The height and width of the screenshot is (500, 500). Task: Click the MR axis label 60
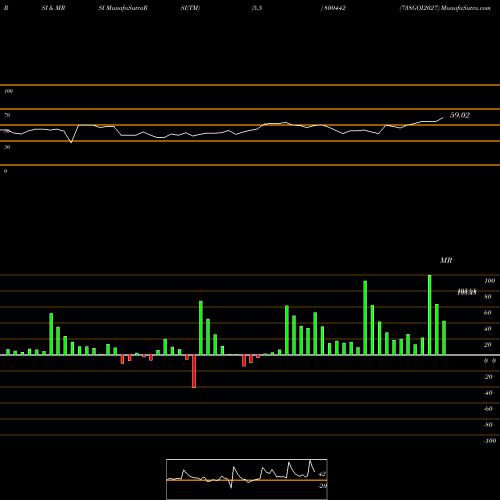point(488,313)
